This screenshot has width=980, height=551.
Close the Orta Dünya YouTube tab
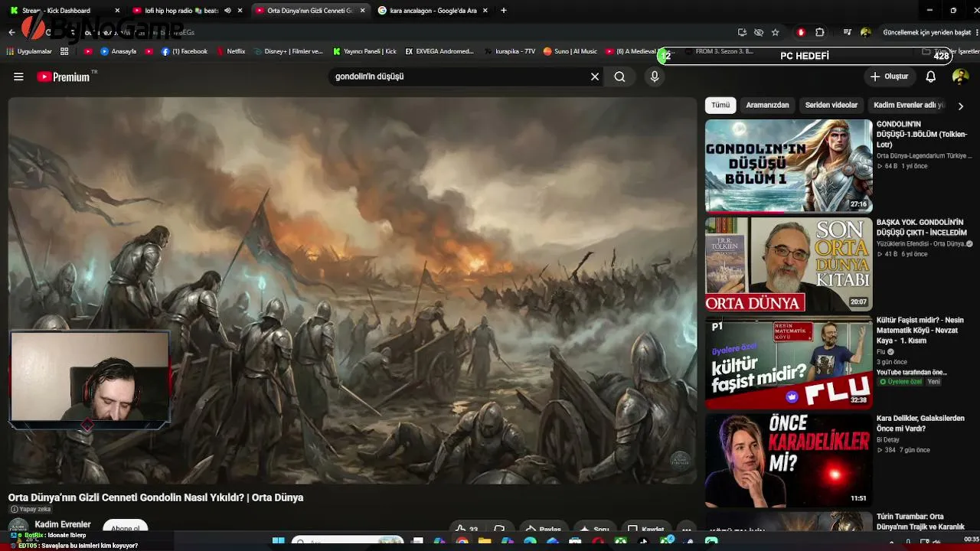tap(362, 11)
